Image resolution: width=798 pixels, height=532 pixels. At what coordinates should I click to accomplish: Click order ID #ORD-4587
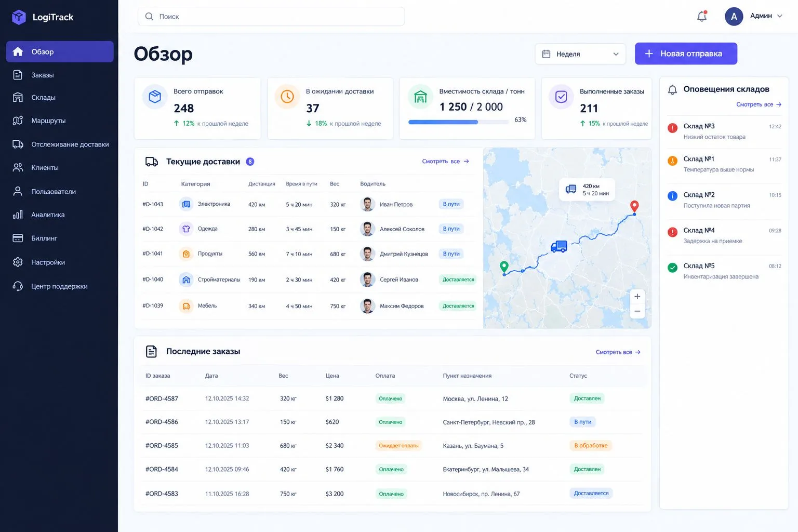point(162,399)
